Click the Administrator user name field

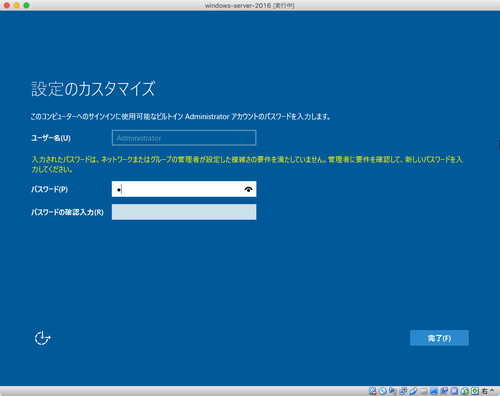tap(184, 138)
